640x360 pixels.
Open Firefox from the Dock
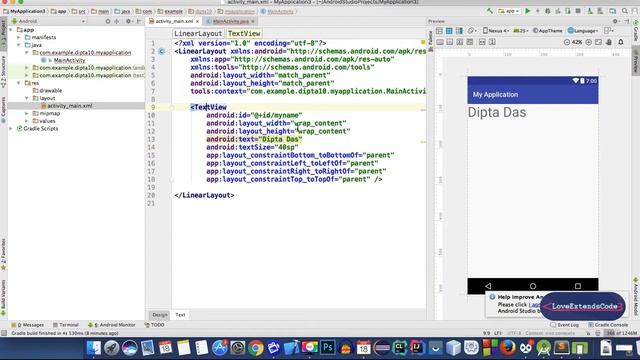(507, 348)
